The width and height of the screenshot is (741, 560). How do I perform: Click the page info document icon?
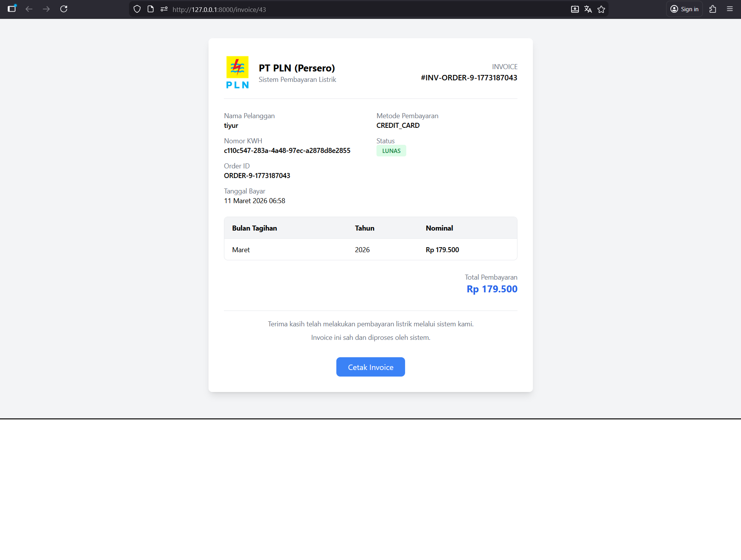[151, 9]
